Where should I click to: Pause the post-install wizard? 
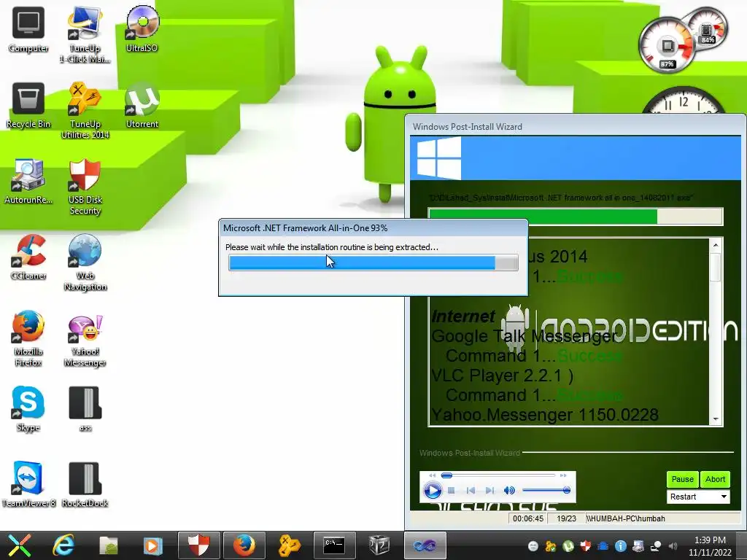tap(682, 479)
